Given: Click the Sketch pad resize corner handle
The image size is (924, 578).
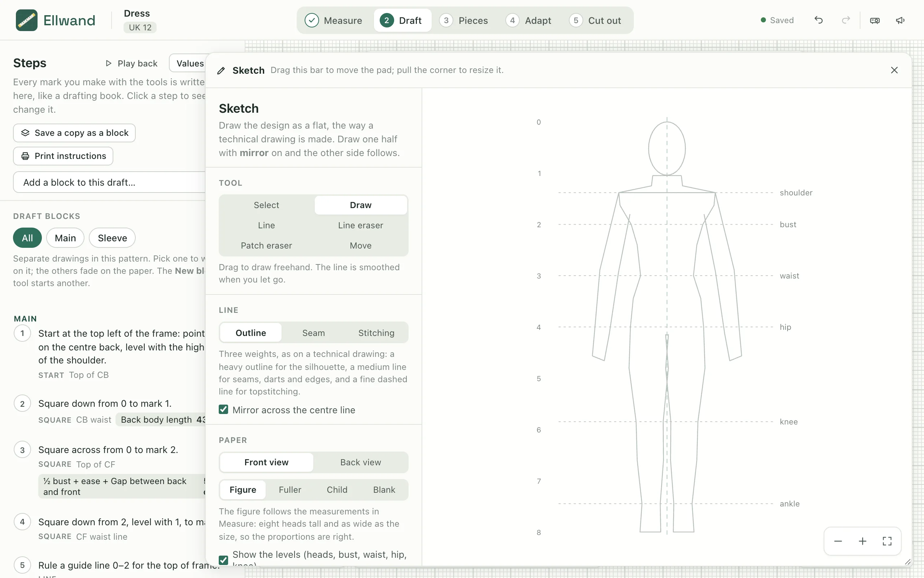Looking at the screenshot, I should 908,561.
